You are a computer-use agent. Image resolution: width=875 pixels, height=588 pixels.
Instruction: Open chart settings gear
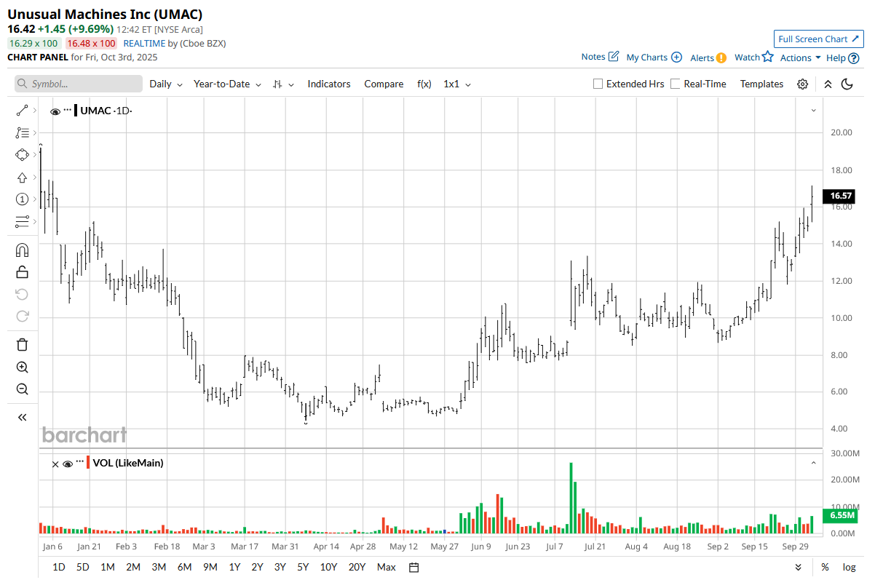(x=802, y=84)
